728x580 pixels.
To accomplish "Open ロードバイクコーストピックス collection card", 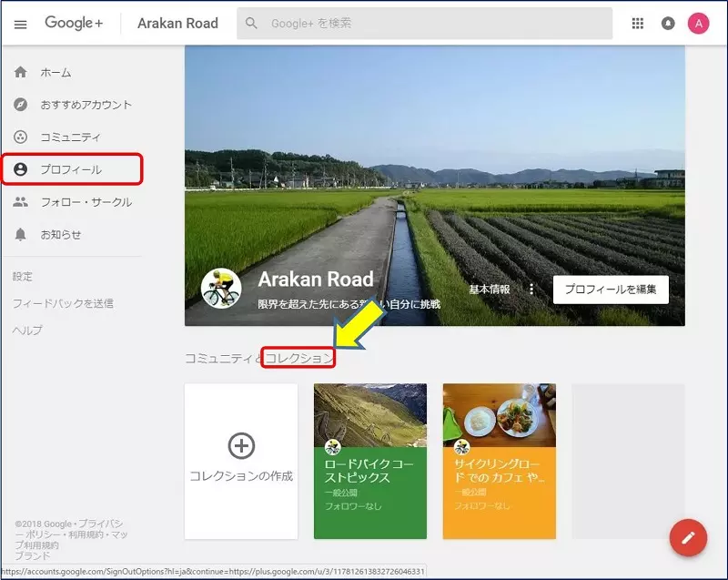I will tap(370, 461).
